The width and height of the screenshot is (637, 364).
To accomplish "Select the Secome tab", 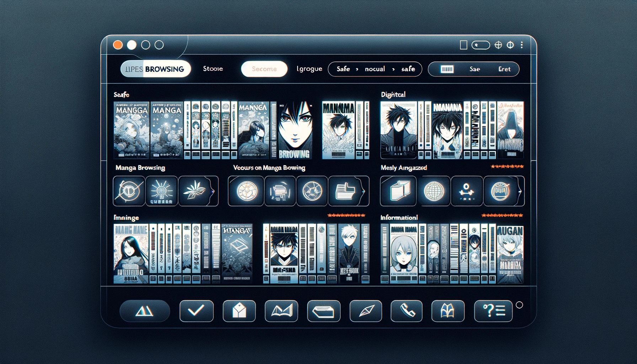I will 264,69.
